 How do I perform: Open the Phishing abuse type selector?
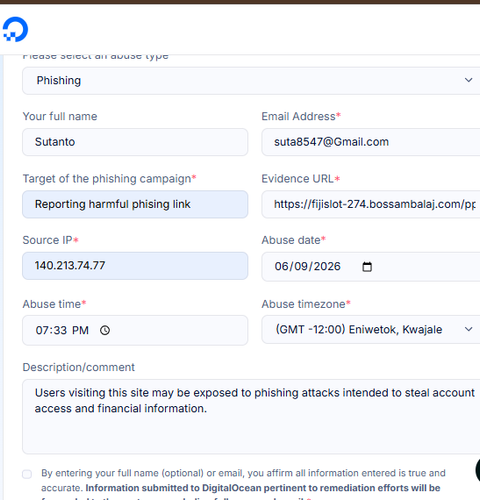251,81
